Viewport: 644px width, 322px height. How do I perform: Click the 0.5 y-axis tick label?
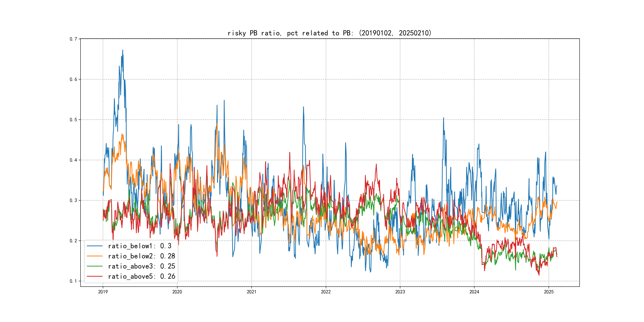coord(73,120)
